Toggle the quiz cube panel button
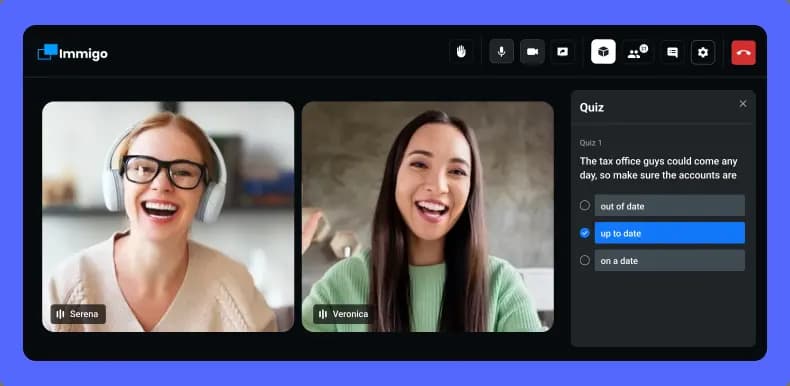Screen dimensions: 790x386 [603, 52]
